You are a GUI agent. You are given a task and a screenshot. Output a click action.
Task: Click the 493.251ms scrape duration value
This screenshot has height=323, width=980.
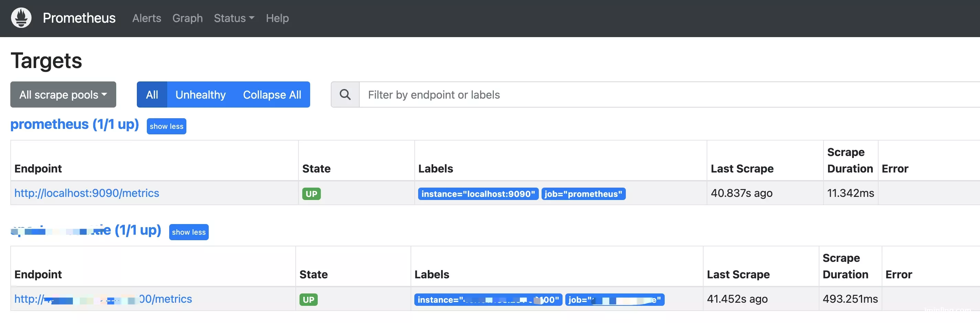(850, 299)
